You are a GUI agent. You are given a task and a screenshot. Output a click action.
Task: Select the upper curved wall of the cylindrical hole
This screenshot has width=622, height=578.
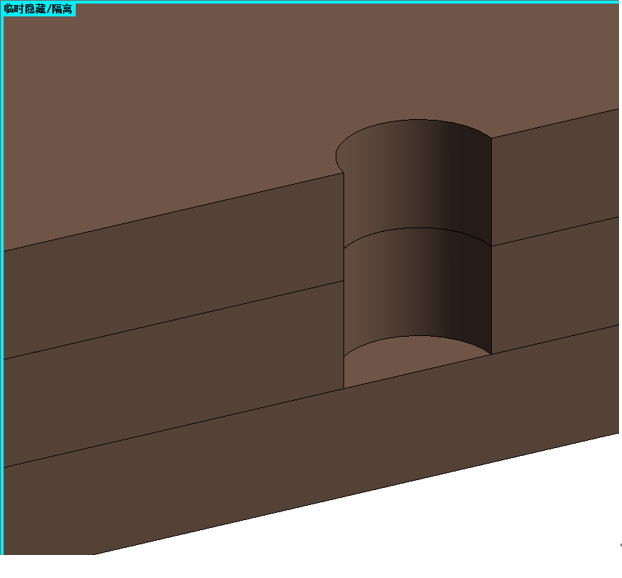pyautogui.click(x=417, y=182)
